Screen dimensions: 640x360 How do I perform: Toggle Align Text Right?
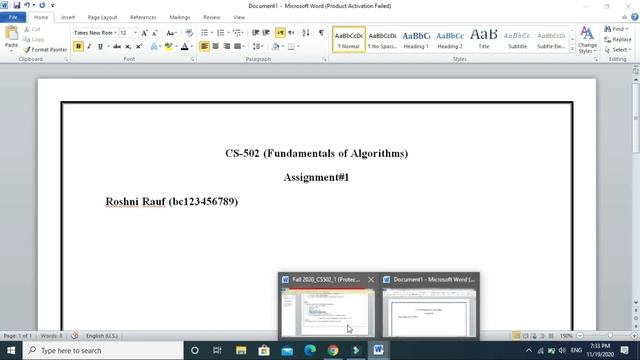pos(227,46)
